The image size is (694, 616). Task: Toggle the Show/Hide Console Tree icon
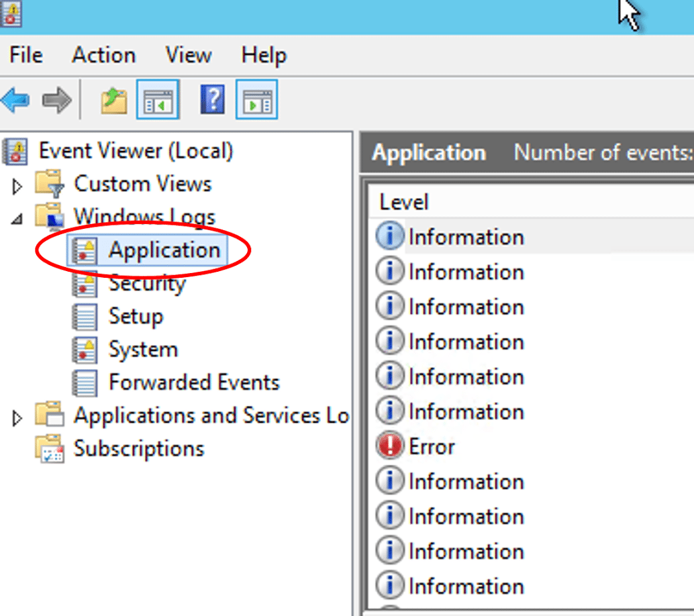click(157, 100)
